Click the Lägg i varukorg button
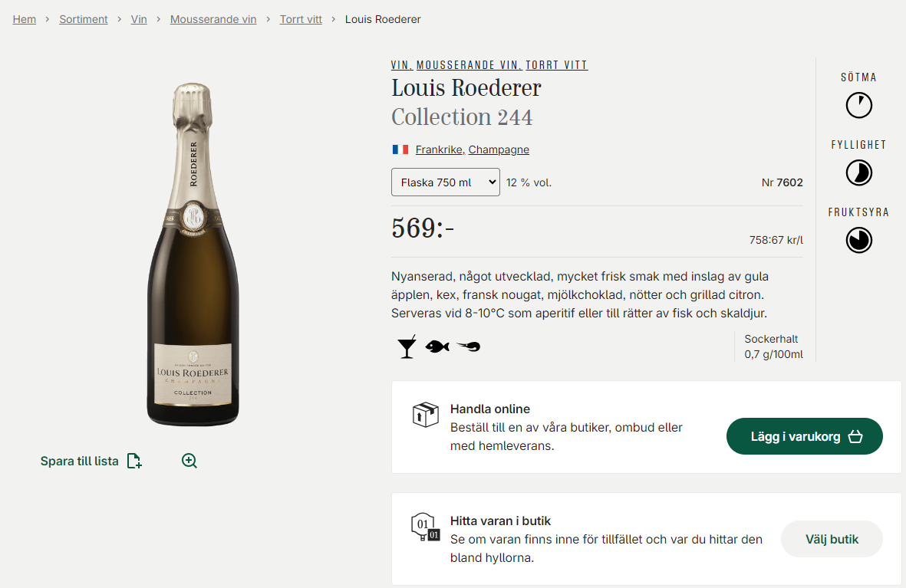 click(804, 436)
